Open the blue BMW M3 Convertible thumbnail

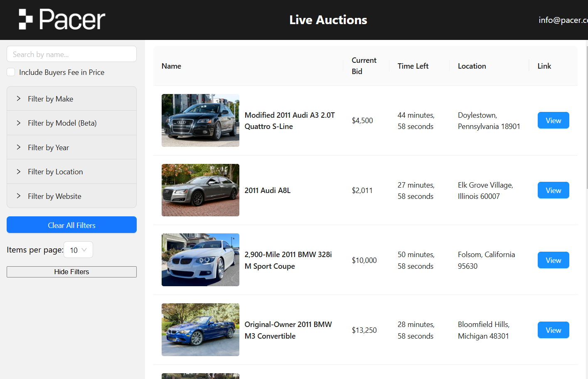tap(200, 330)
